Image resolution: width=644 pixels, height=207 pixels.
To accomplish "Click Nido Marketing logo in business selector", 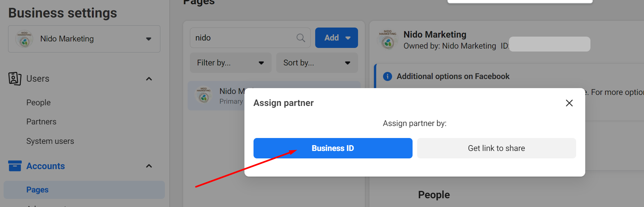I will tap(24, 39).
